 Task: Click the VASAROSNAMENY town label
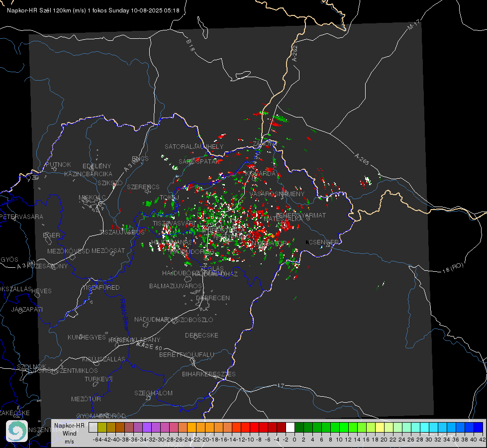click(x=277, y=194)
